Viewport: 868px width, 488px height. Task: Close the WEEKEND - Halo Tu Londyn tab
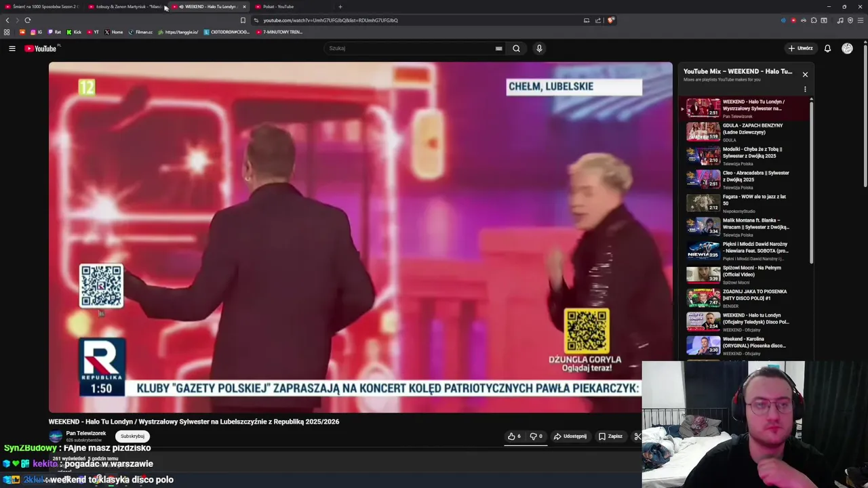pyautogui.click(x=244, y=7)
